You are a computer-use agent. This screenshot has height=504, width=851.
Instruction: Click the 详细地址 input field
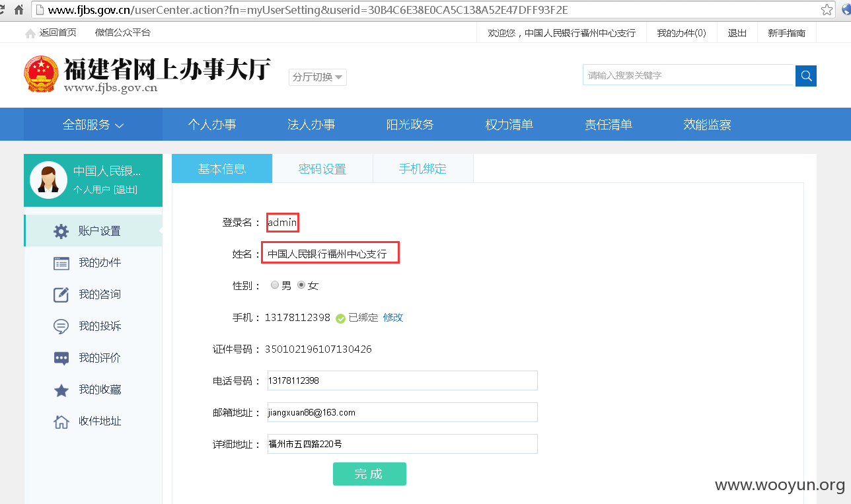click(x=402, y=444)
